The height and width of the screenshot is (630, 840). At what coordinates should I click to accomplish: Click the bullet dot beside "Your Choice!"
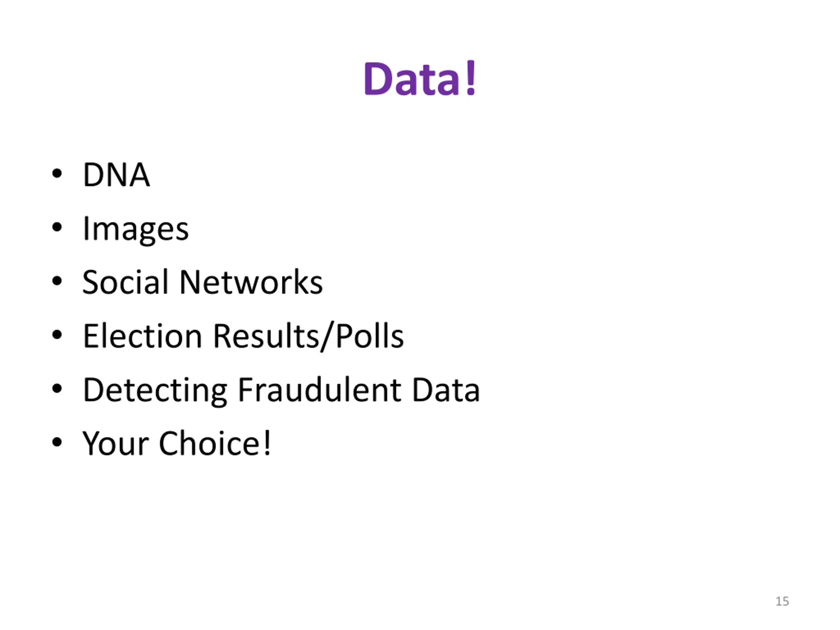[57, 442]
